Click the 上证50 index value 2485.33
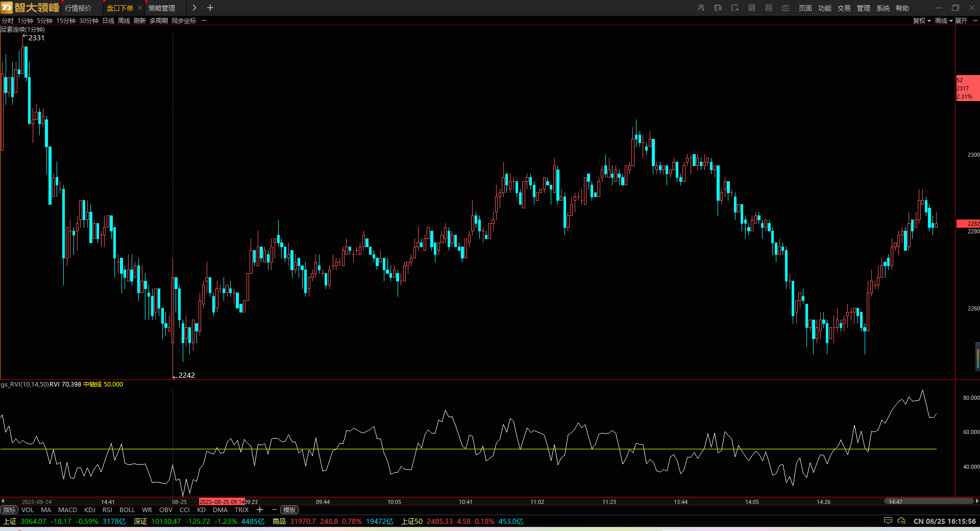Screen dimensions: 980x531 (x=439, y=521)
